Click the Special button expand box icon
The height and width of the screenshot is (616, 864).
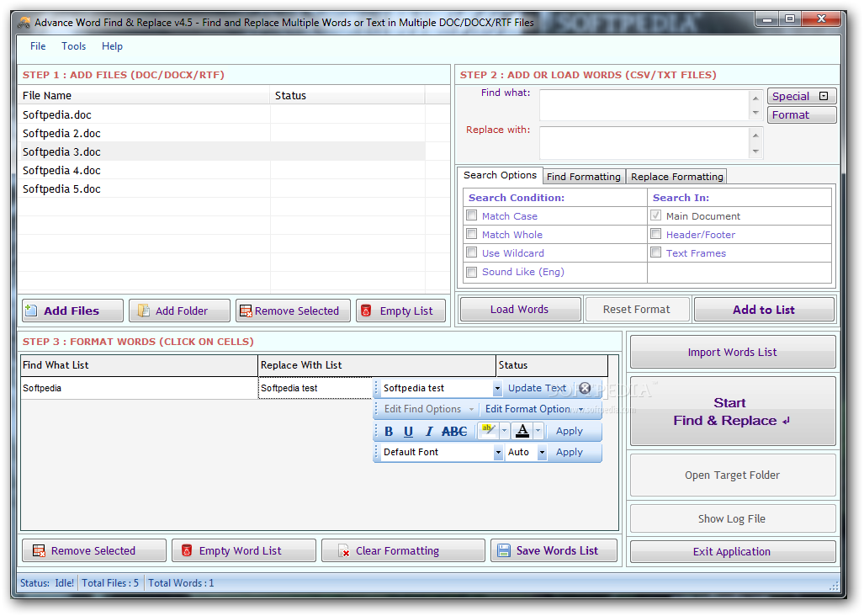(824, 96)
